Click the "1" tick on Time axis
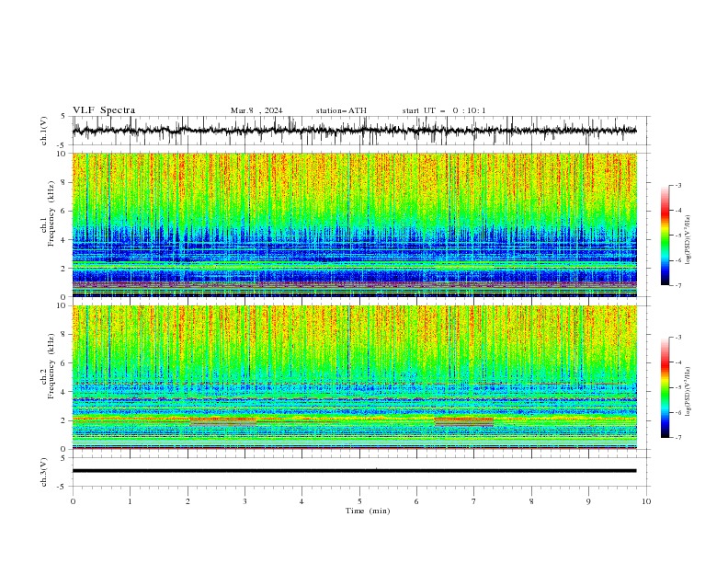The image size is (728, 563). (130, 501)
